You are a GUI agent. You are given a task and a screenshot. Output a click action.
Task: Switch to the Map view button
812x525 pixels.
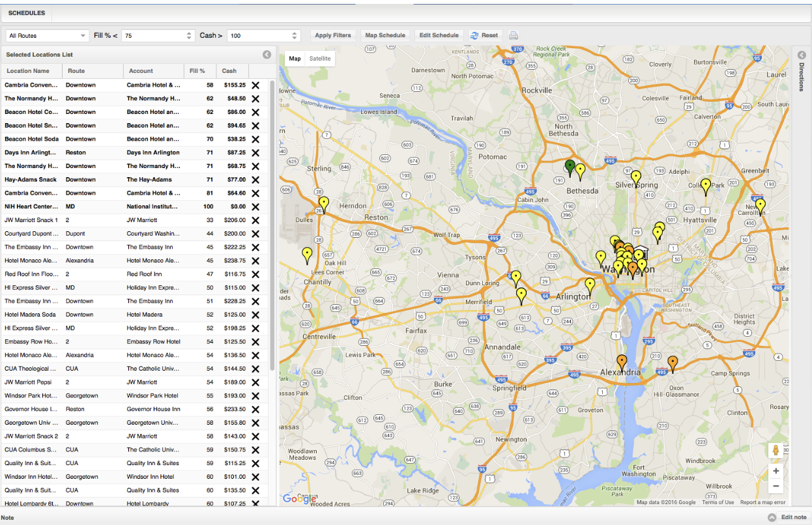(295, 59)
